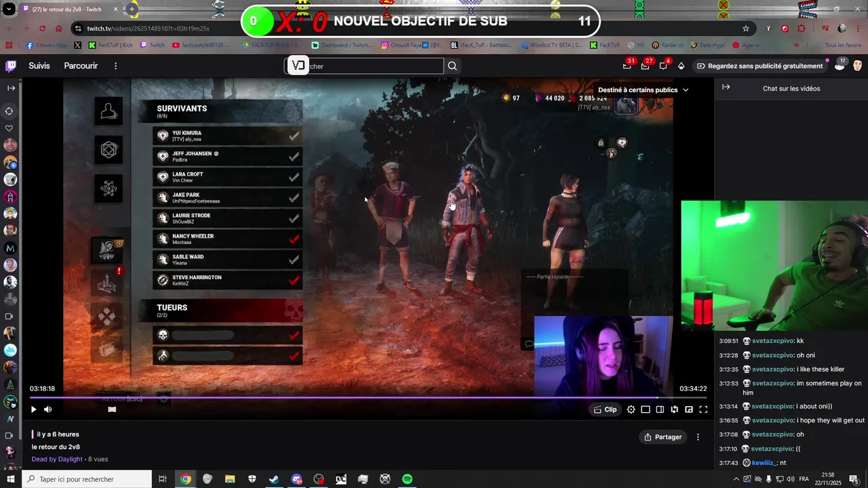This screenshot has width=868, height=488.
Task: Go to Suivis tab
Action: coord(39,66)
